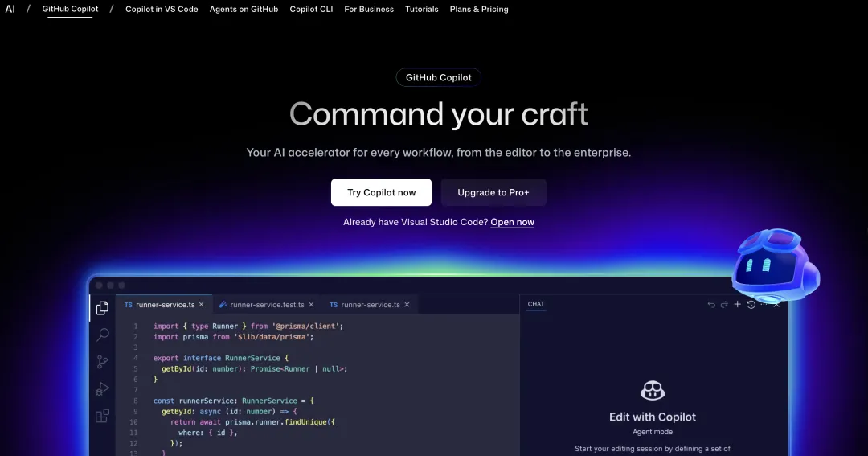Screen dimensions: 868x456
Task: Follow the Open now link
Action: click(x=512, y=222)
